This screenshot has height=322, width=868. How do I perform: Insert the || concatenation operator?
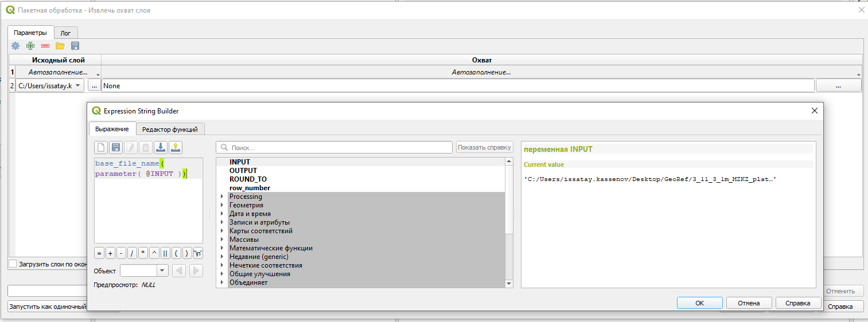click(x=165, y=253)
